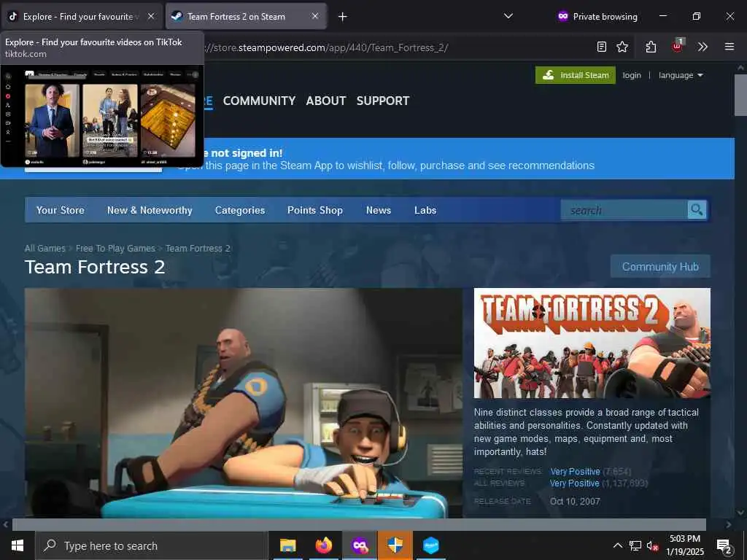
Task: Open all reviews Very Positive link
Action: [575, 483]
